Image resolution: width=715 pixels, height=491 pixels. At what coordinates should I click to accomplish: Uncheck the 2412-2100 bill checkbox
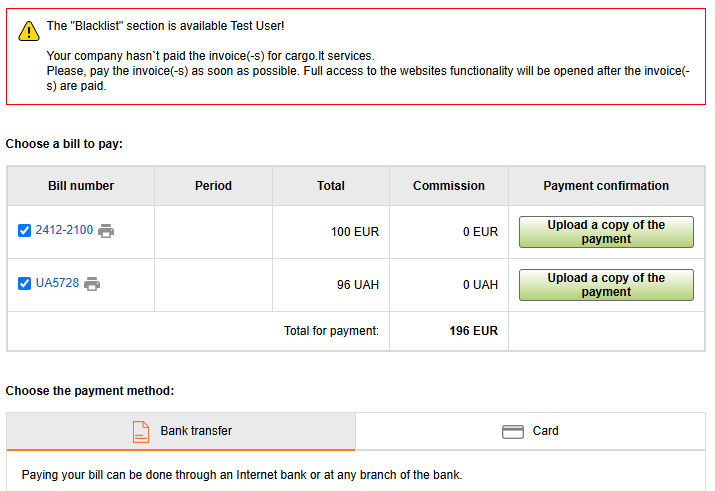click(x=25, y=231)
